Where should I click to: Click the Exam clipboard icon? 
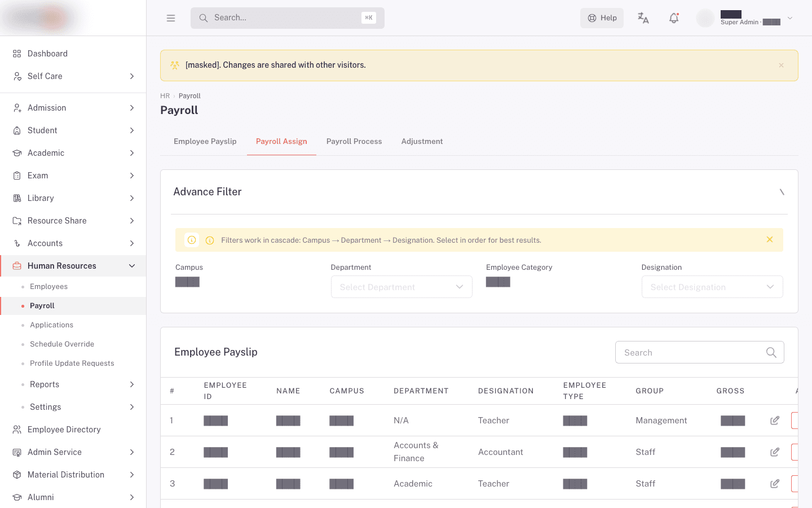pos(17,176)
